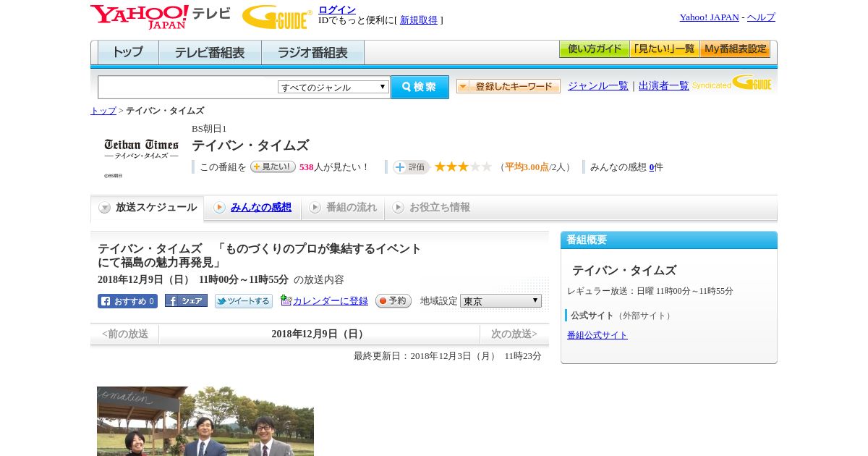
Task: Select the 番組の流れ tab
Action: [x=343, y=208]
